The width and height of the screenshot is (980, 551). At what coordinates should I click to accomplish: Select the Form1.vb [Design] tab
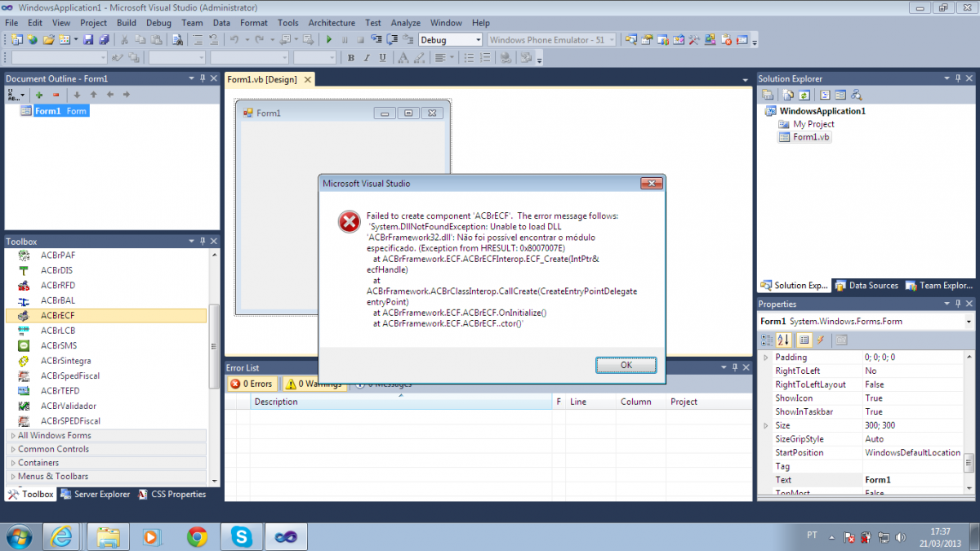(269, 79)
